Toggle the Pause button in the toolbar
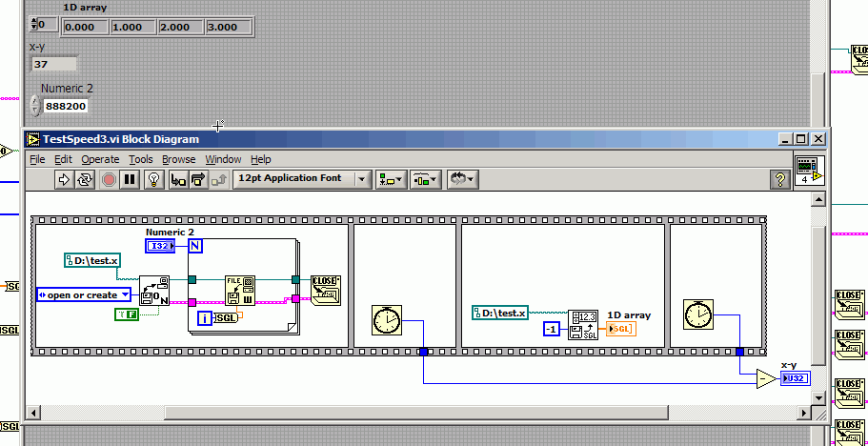 pos(130,178)
